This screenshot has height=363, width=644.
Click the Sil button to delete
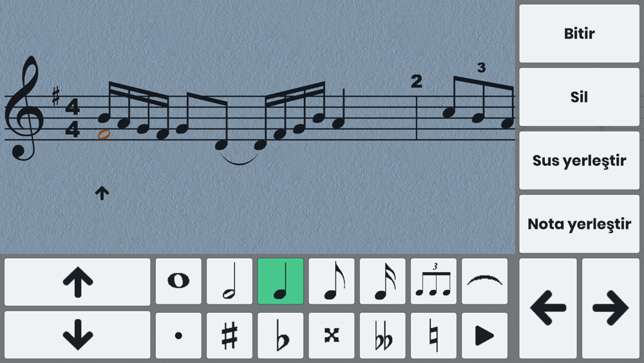[x=579, y=97]
